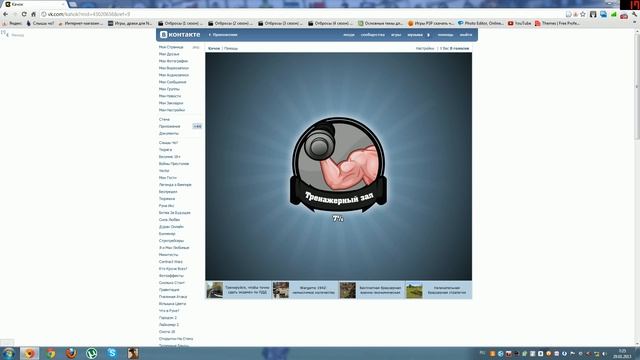Open the Отбросы (4 сезон) bookmark folder
640x360 pixels.
coord(331,23)
